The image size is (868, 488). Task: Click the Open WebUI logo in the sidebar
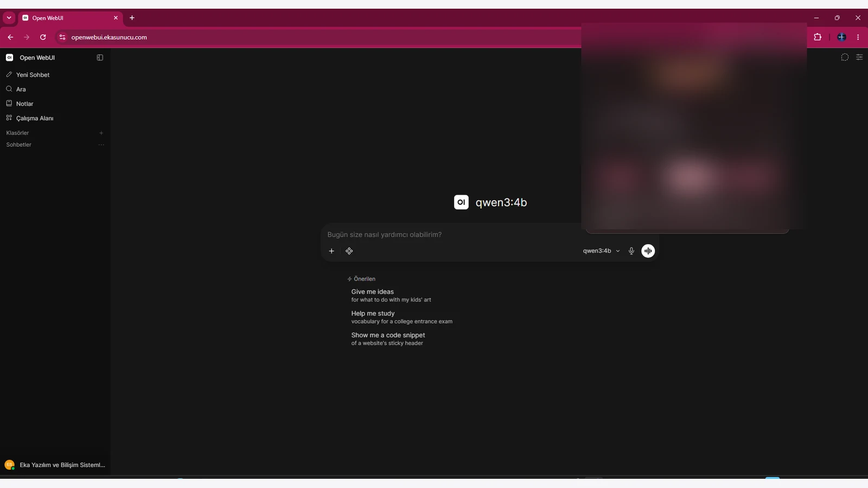click(9, 57)
